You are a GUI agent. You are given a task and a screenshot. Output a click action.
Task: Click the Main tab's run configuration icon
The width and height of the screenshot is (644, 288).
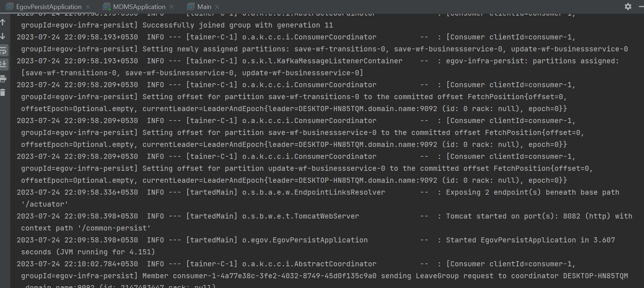pos(191,7)
